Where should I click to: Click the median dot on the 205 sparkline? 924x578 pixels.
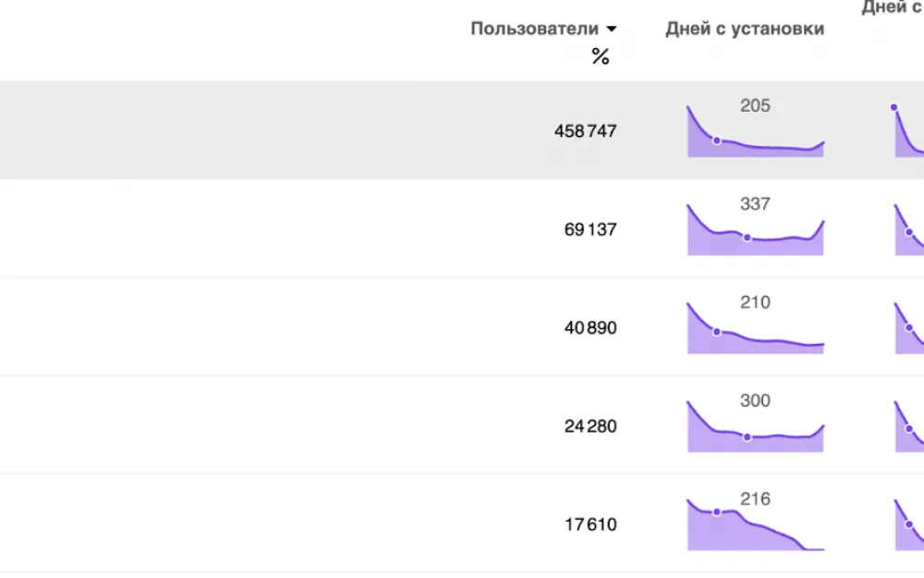coord(717,141)
